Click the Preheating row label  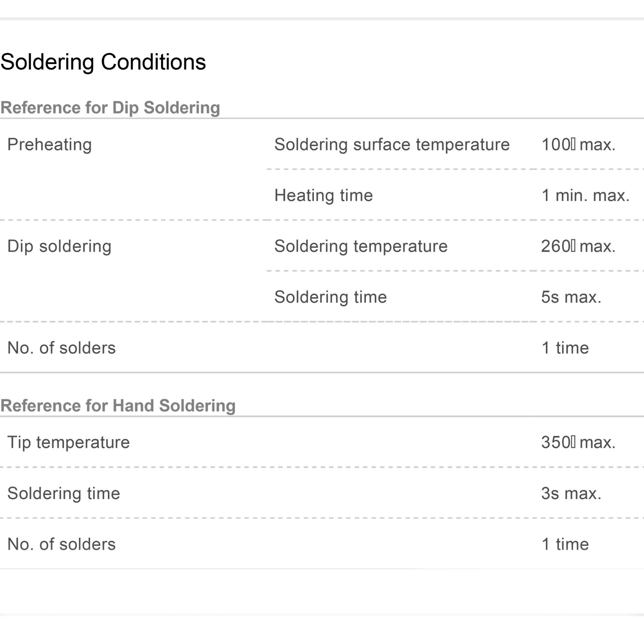(50, 145)
